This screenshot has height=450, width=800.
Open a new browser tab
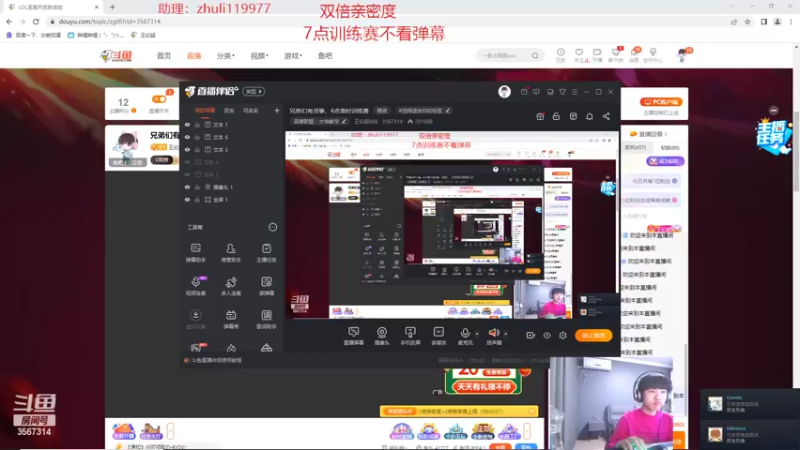tap(112, 7)
